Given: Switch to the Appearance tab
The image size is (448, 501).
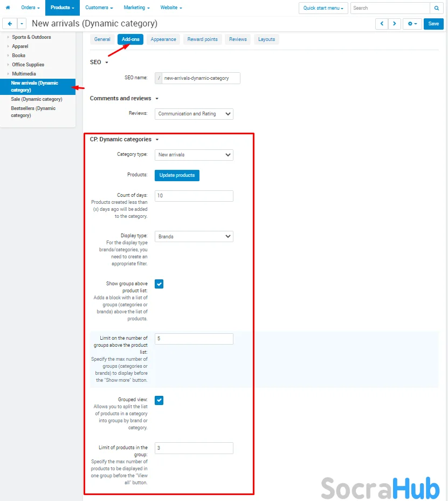Looking at the screenshot, I should pyautogui.click(x=163, y=39).
